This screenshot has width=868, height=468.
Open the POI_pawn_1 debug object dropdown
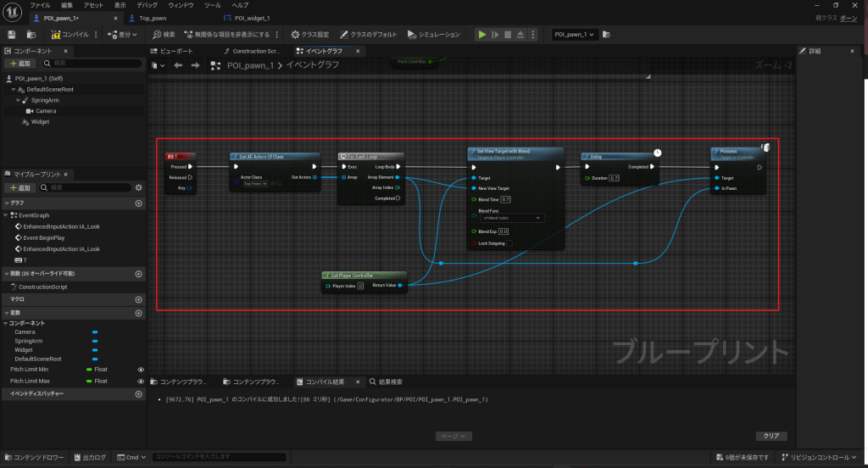point(576,35)
